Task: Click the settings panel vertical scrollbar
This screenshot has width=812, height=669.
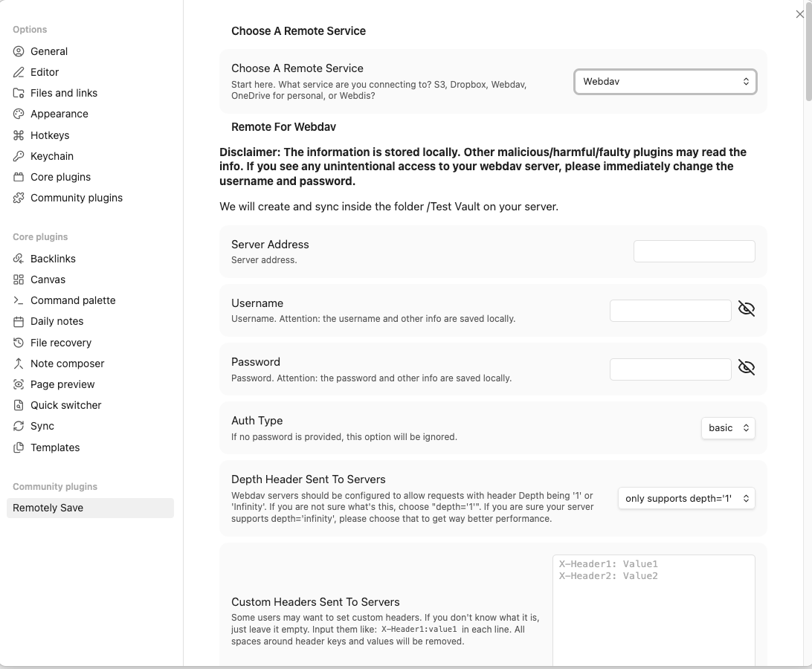Action: (x=808, y=52)
